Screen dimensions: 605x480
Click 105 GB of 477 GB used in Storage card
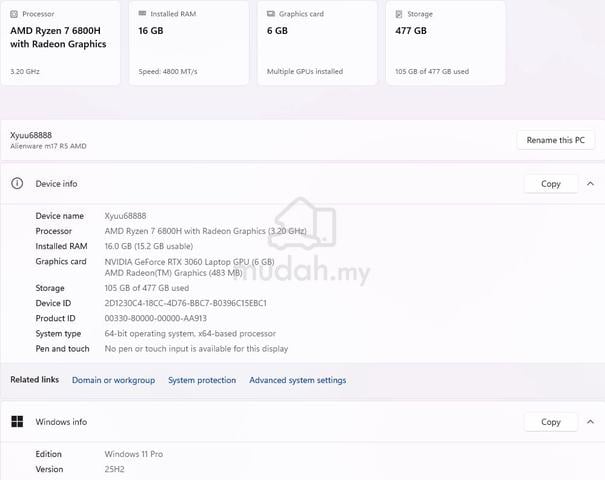(432, 71)
